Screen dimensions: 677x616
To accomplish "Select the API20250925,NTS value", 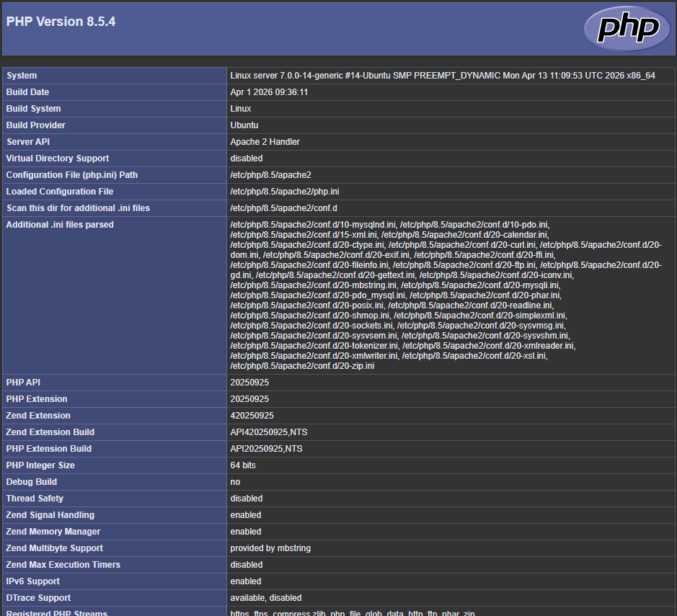I will point(266,449).
